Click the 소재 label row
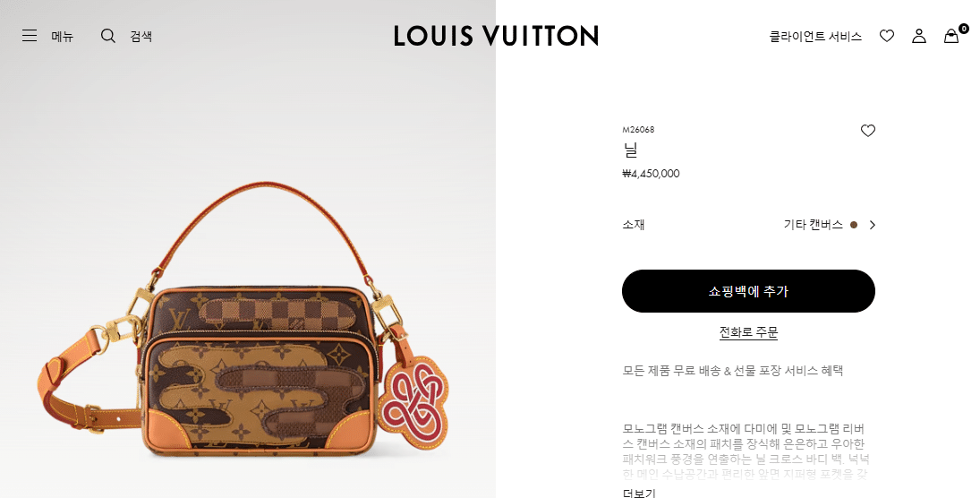Viewport: 980px width, 498px height. (748, 225)
